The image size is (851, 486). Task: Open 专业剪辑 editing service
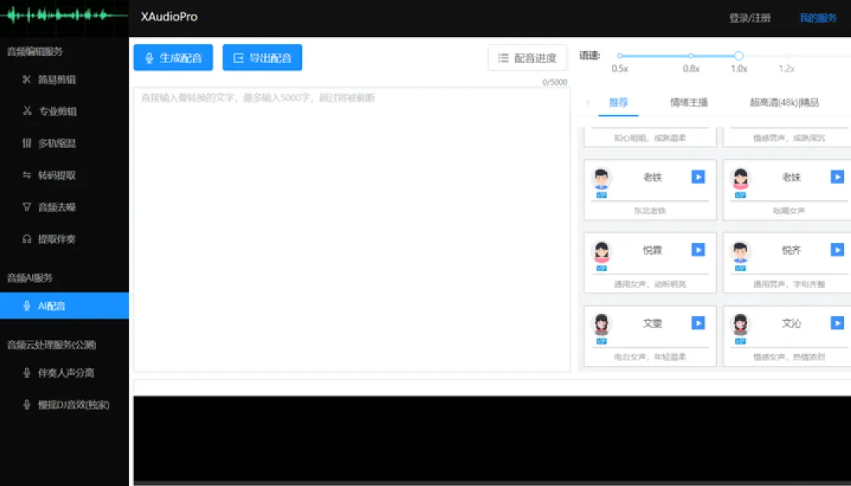pos(56,111)
